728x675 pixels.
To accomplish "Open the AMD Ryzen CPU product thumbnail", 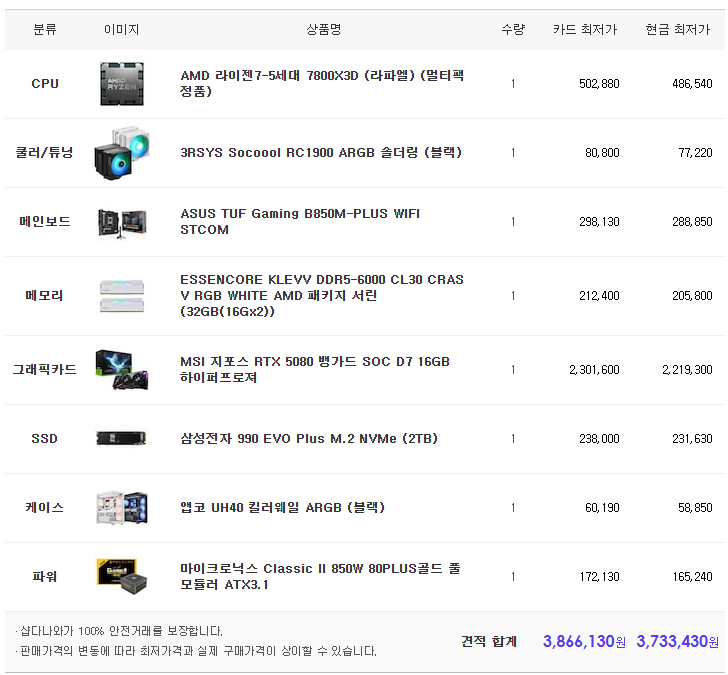I will click(x=122, y=84).
